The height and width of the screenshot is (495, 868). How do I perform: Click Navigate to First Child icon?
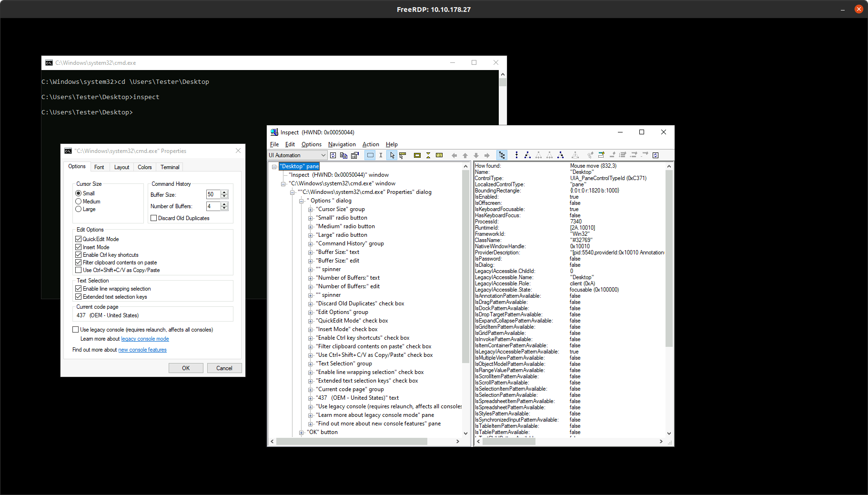point(527,155)
